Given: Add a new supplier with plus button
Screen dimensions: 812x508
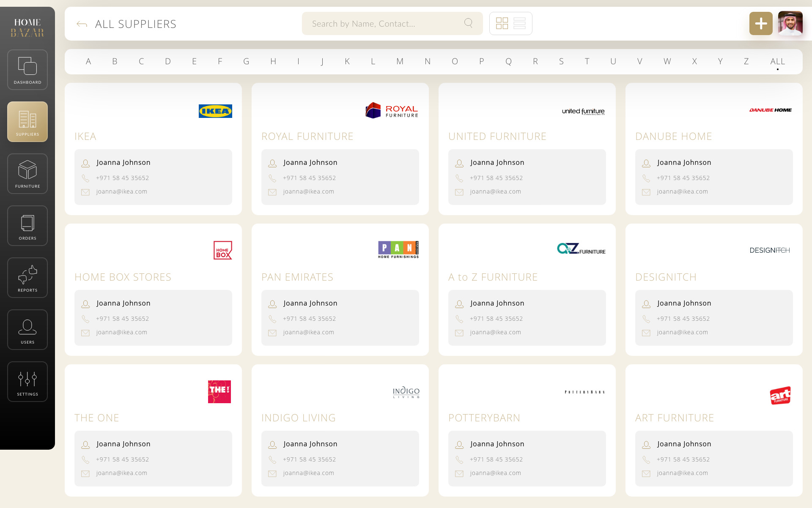Looking at the screenshot, I should 761,23.
